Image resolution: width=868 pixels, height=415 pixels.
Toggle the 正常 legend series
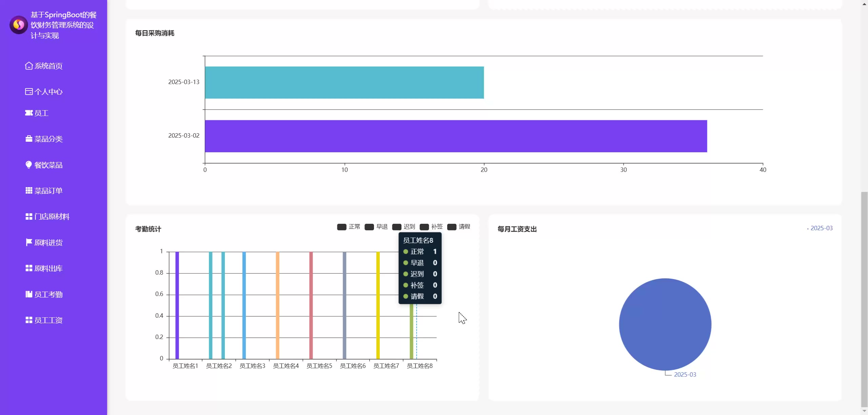click(342, 227)
